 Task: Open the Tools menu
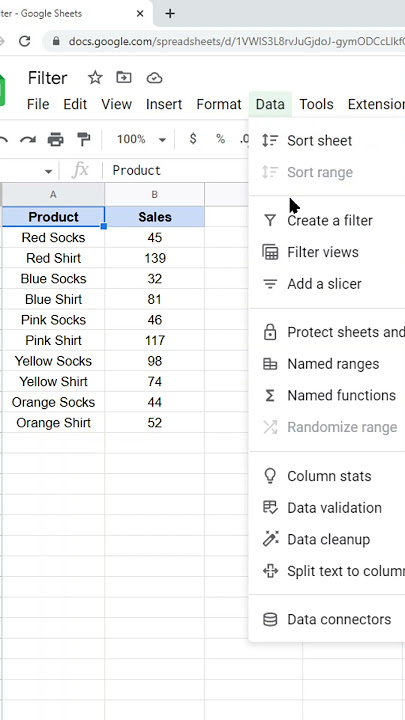tap(316, 104)
